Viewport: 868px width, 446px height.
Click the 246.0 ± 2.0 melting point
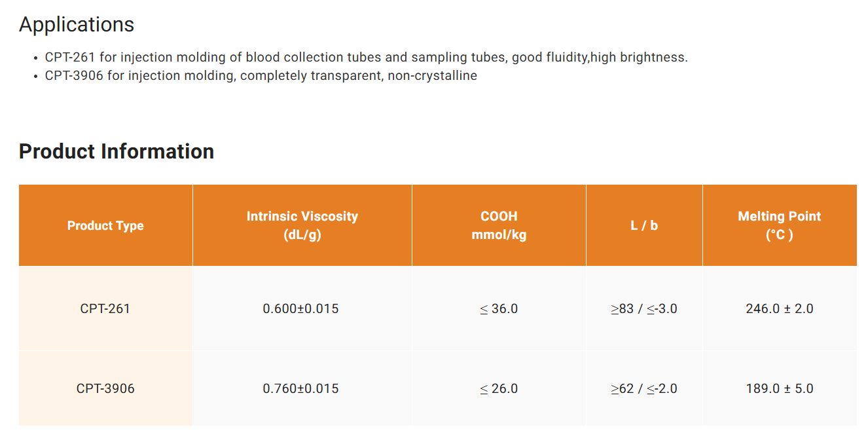(779, 308)
